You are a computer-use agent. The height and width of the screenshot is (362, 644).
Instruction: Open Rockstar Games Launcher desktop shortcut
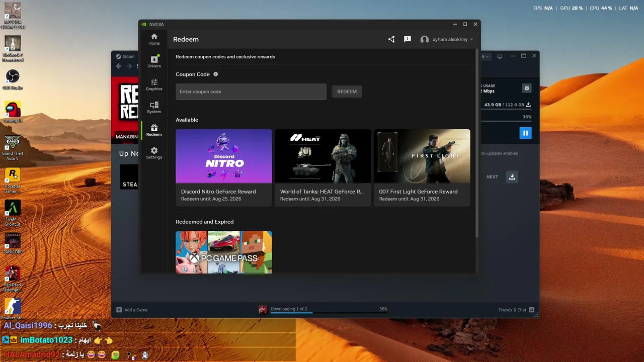click(13, 181)
